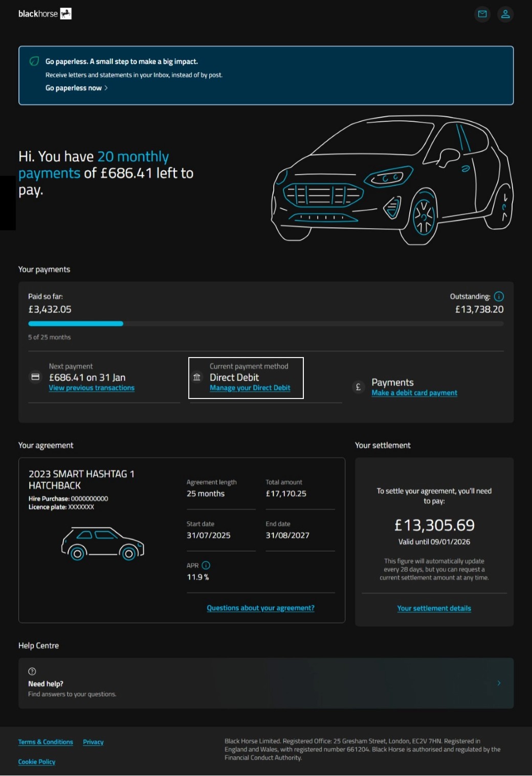Click the next payment card icon
532x776 pixels.
pos(35,378)
